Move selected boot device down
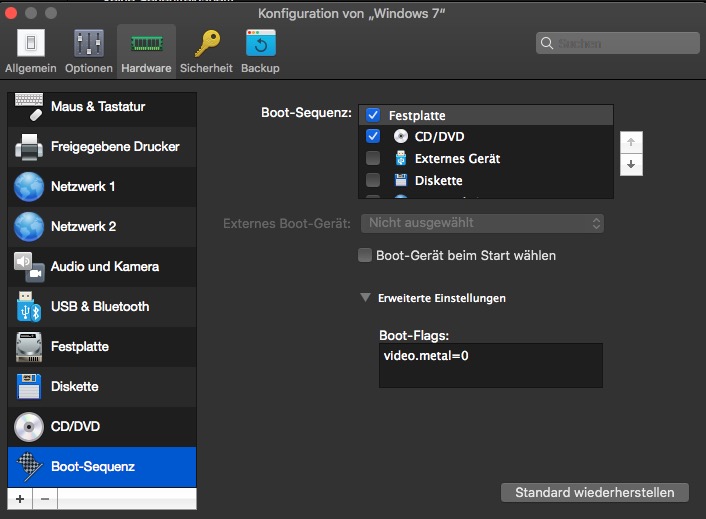706x519 pixels. click(631, 164)
